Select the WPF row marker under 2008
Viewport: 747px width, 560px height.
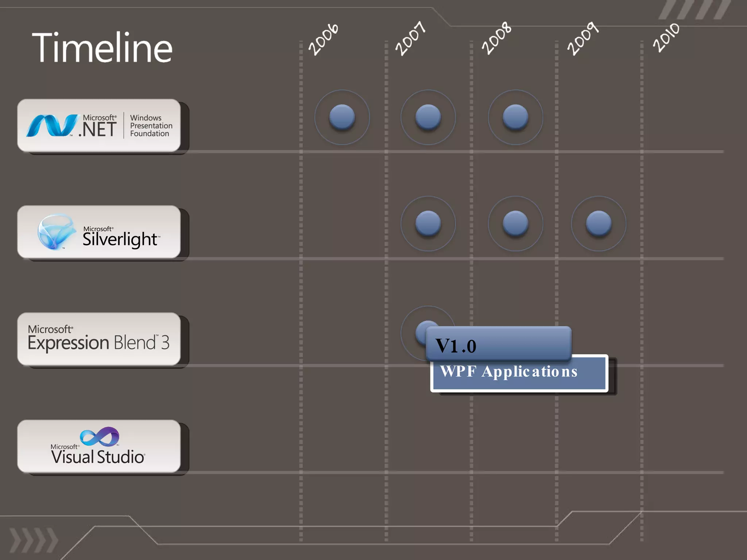click(x=515, y=117)
